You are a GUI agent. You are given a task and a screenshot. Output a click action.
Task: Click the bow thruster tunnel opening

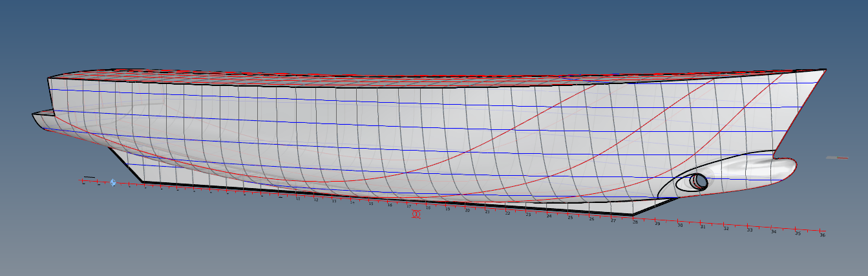pyautogui.click(x=698, y=182)
